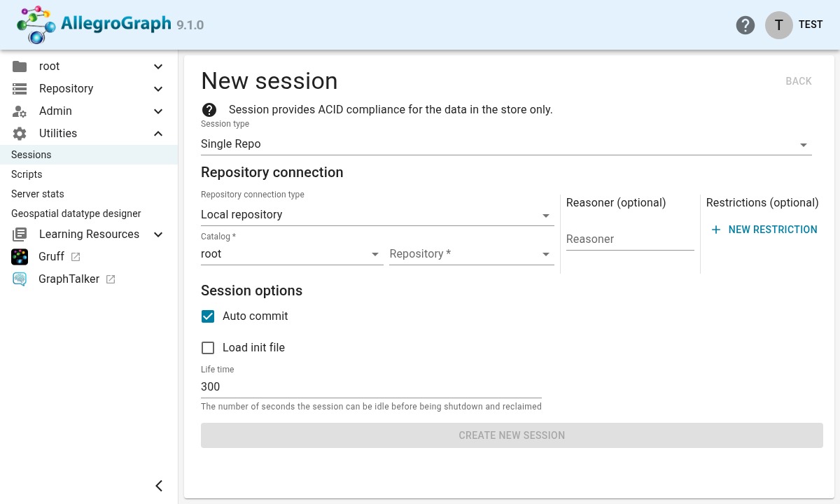
Task: Click the Repository stack icon in sidebar
Action: pyautogui.click(x=20, y=89)
